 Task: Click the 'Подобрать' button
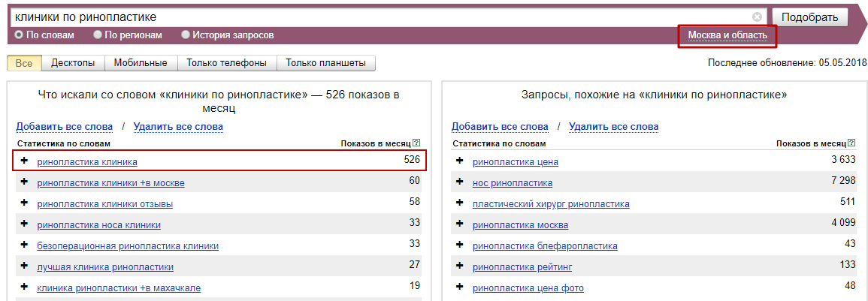pyautogui.click(x=810, y=17)
